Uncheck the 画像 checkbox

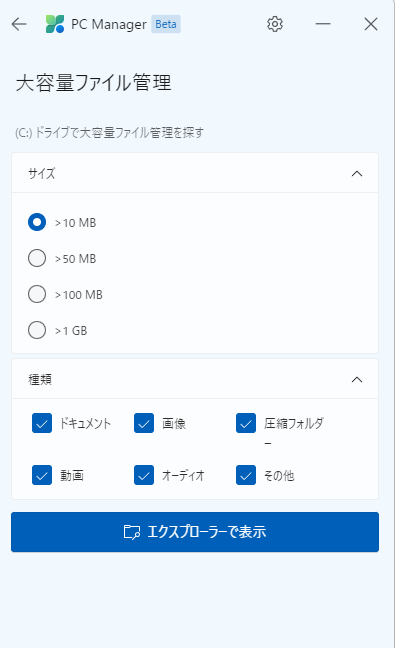(144, 423)
